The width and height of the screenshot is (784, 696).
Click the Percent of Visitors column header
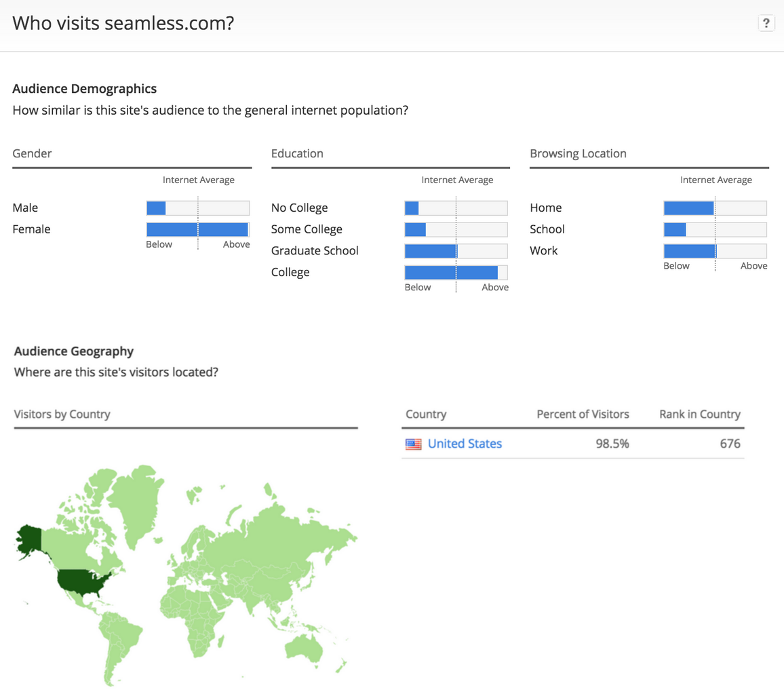[583, 414]
